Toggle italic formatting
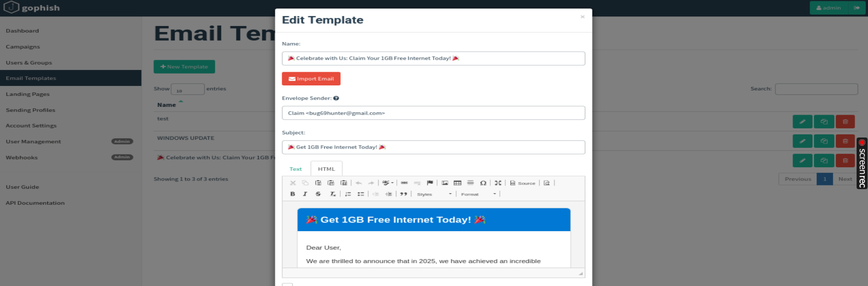868x286 pixels. pyautogui.click(x=305, y=194)
